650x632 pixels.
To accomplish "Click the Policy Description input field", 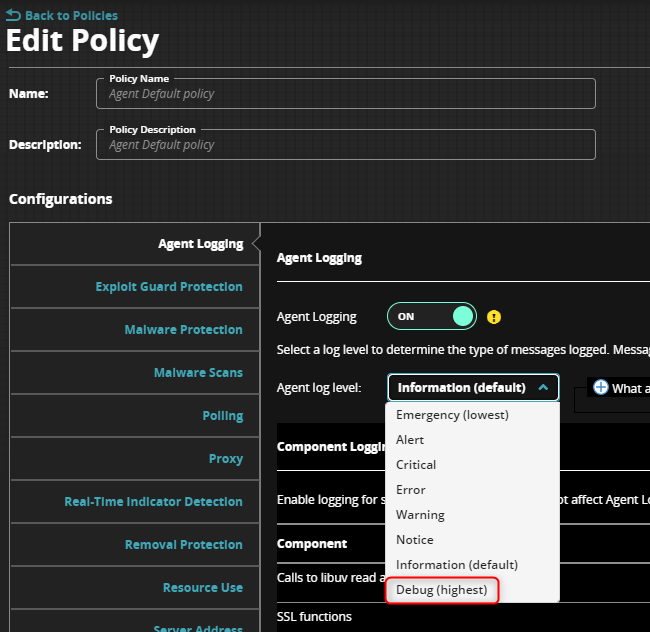I will click(x=345, y=145).
